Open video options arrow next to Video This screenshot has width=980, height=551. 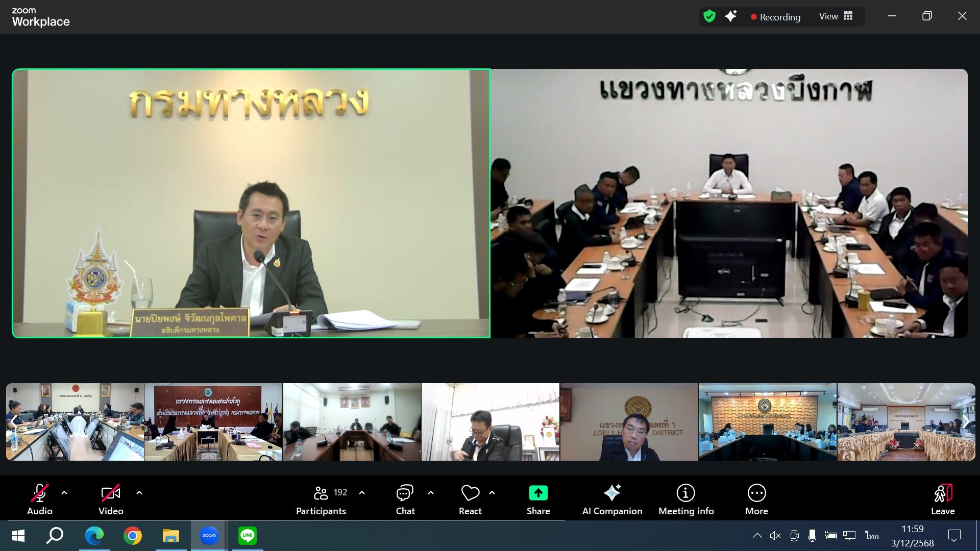click(139, 493)
